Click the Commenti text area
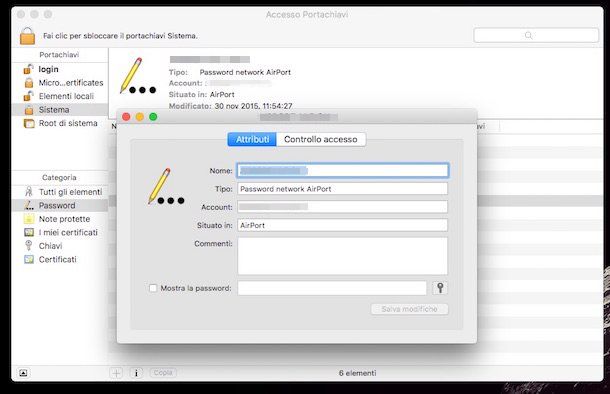 pyautogui.click(x=342, y=256)
